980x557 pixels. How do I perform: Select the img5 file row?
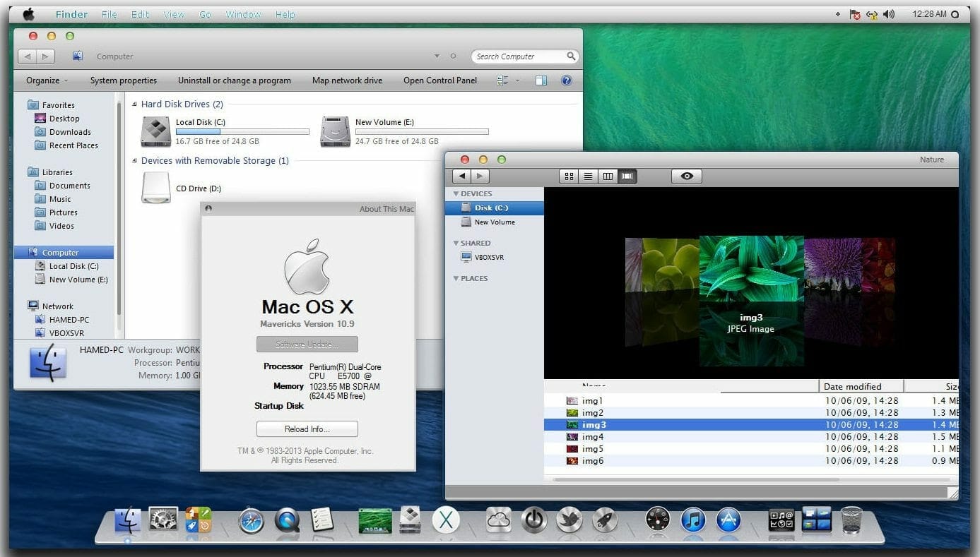[593, 449]
